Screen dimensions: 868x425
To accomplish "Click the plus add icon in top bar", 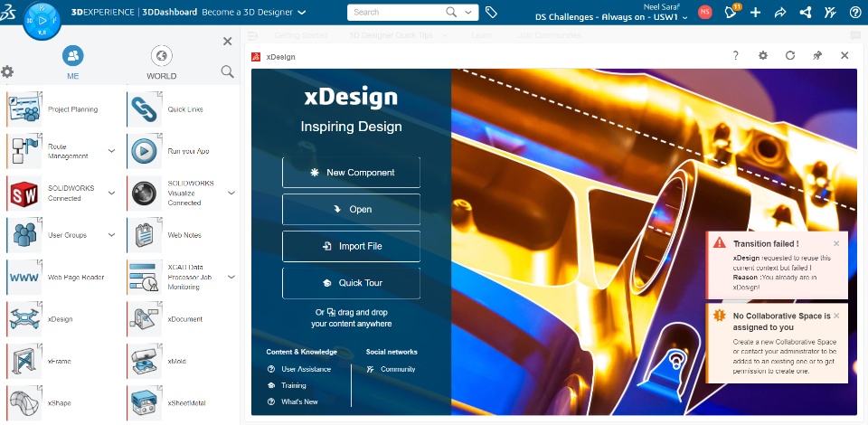I will point(755,12).
